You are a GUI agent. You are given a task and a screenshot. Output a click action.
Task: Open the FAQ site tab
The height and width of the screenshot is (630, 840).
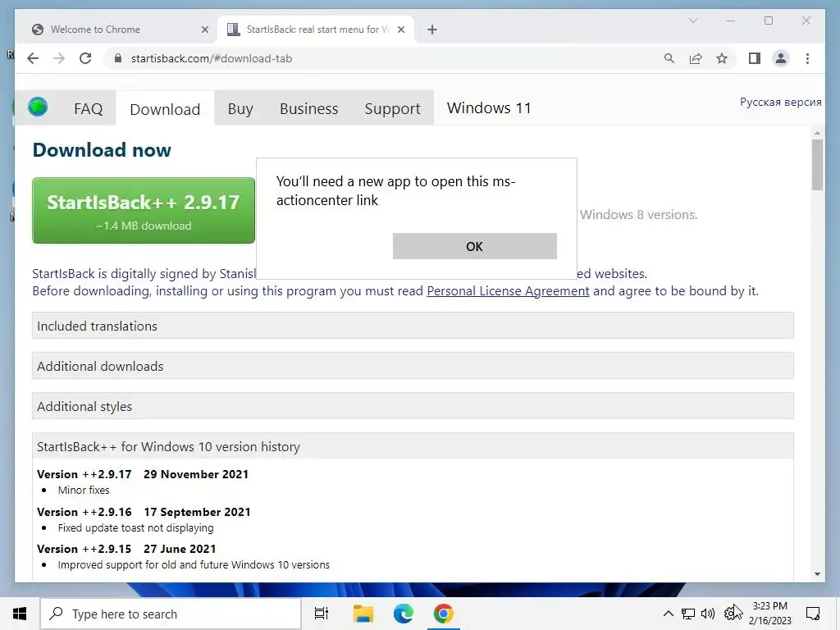tap(88, 109)
